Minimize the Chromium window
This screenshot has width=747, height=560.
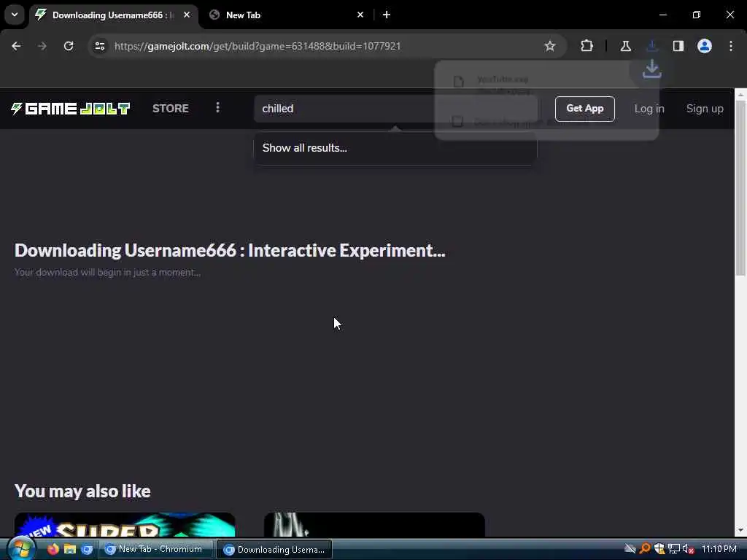coord(662,15)
